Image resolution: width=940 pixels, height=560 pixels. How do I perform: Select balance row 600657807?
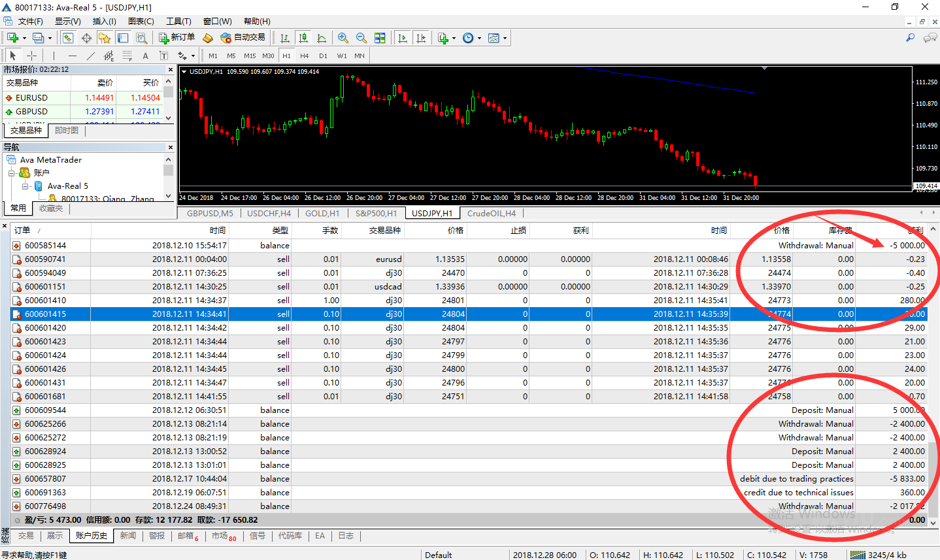click(469, 479)
